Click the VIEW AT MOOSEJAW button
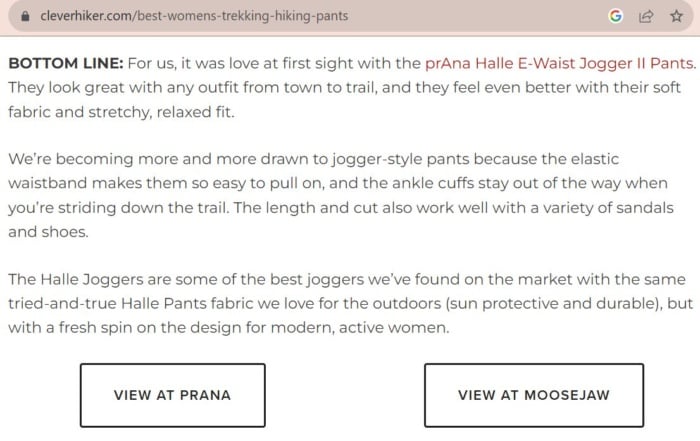Image resolution: width=700 pixels, height=441 pixels. tap(534, 395)
